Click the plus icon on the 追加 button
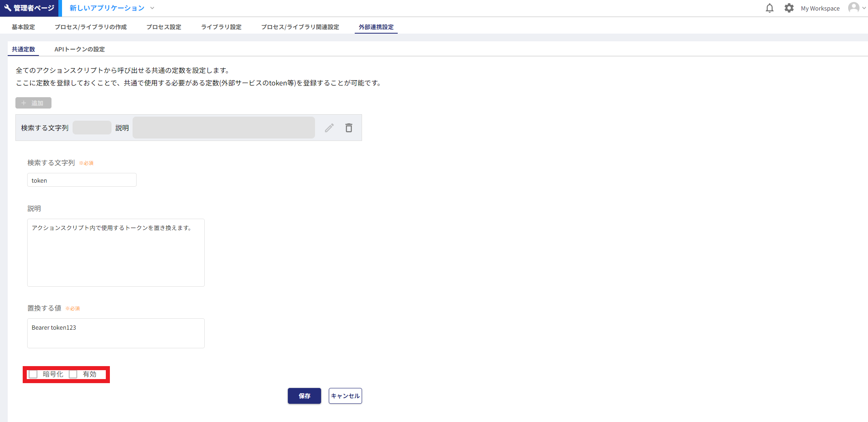Screen dimensions: 868x422 [x=24, y=103]
